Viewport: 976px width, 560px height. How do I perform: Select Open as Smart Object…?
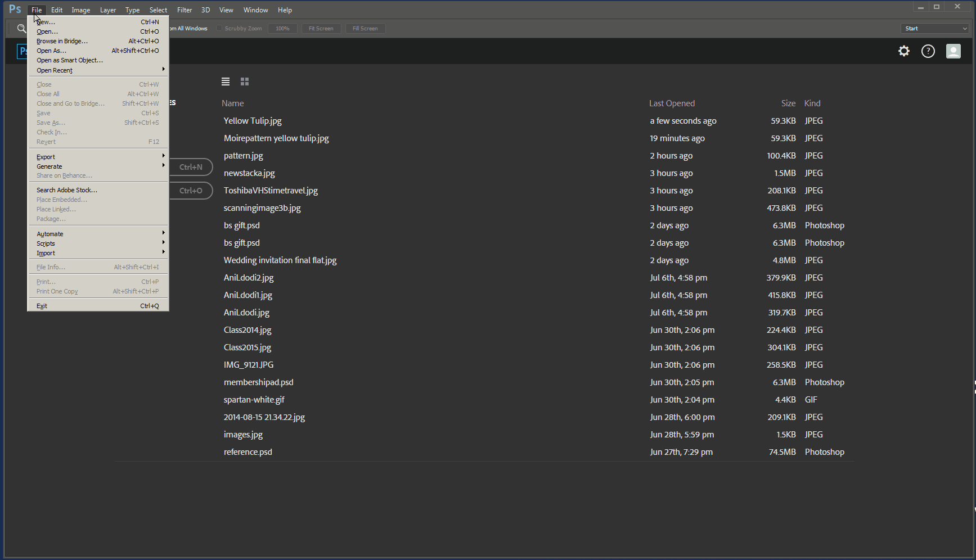pyautogui.click(x=98, y=60)
